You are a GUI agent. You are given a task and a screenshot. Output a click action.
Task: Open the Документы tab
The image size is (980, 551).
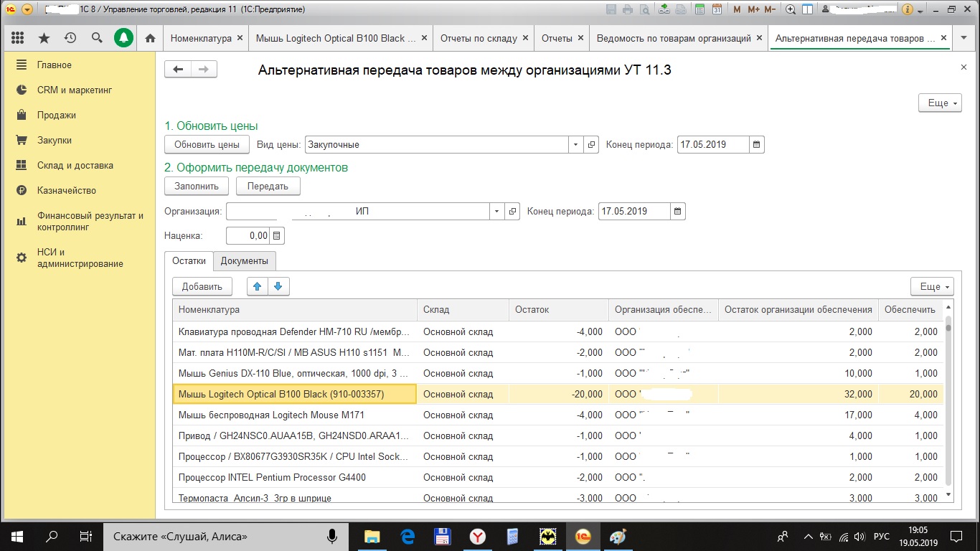[x=244, y=260]
